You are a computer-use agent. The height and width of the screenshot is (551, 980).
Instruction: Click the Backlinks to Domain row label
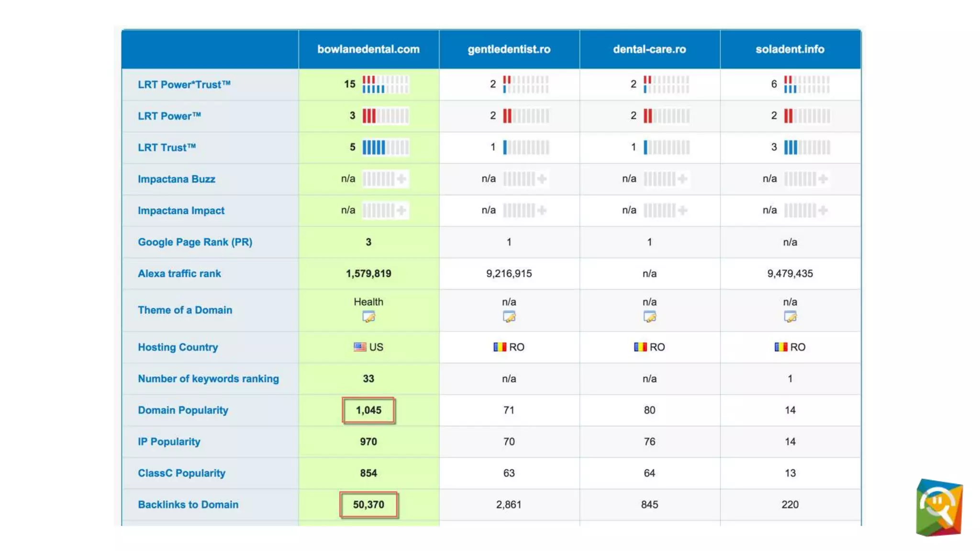(188, 505)
